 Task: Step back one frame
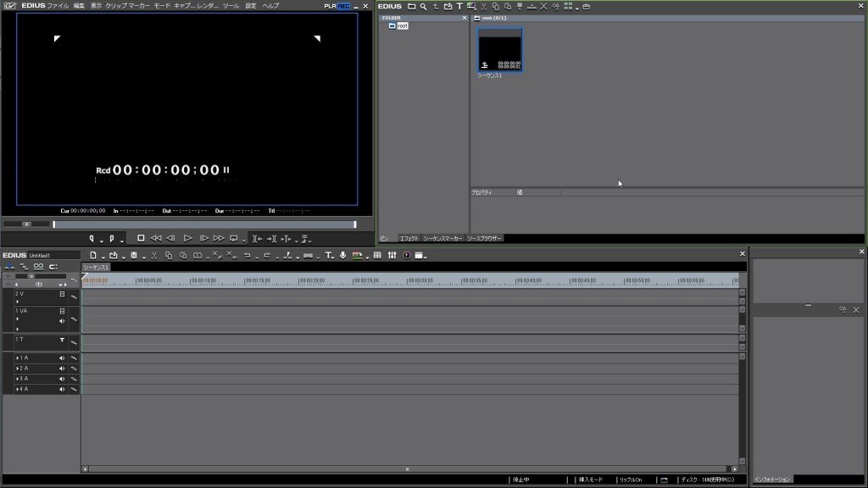coord(171,238)
